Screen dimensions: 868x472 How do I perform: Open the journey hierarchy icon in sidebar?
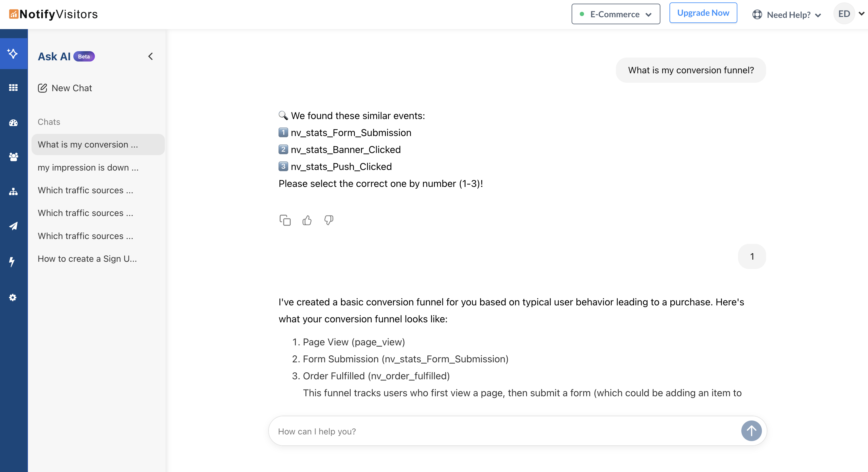click(13, 192)
